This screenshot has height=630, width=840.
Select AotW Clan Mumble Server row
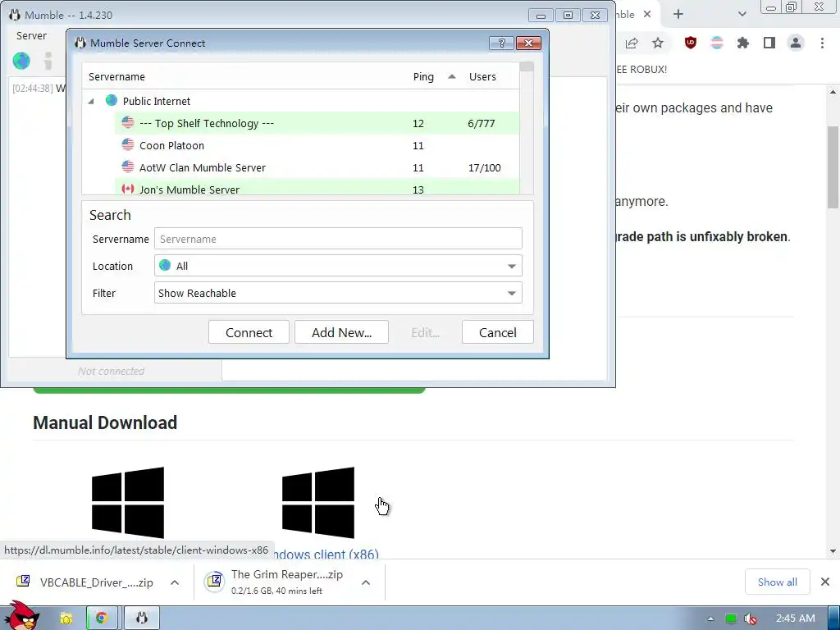pos(317,167)
